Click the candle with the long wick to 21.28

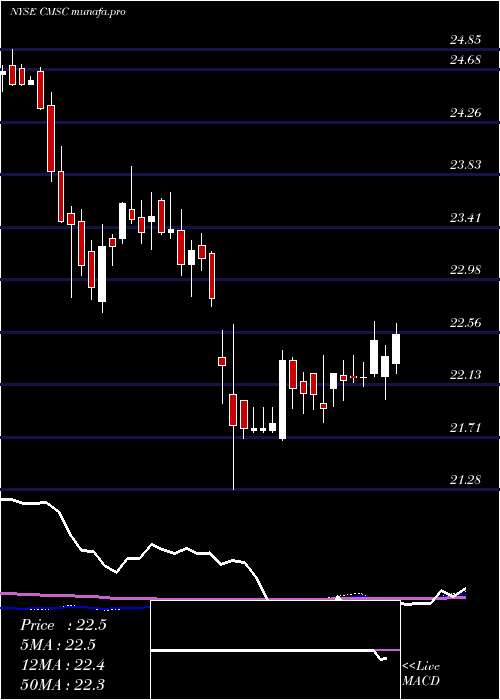coord(233,409)
